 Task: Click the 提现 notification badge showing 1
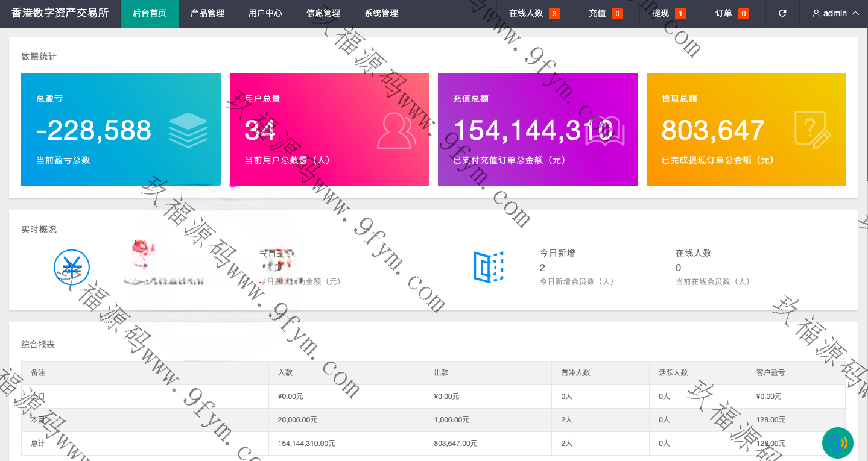(680, 13)
